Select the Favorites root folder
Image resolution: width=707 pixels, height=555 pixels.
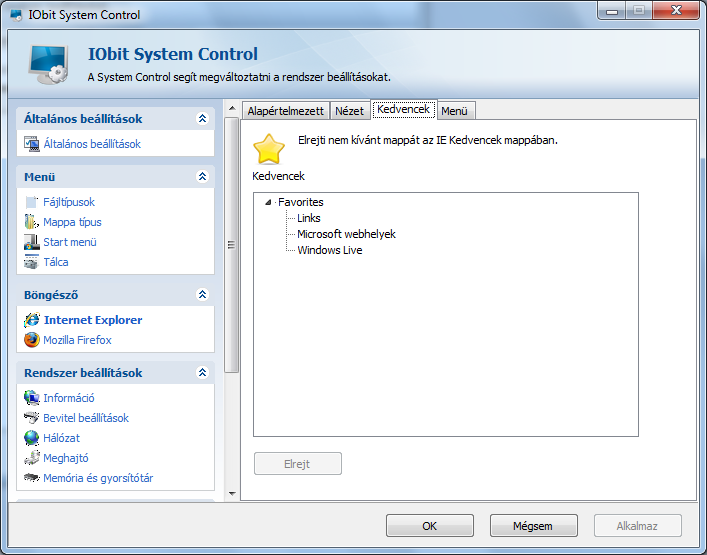click(301, 202)
